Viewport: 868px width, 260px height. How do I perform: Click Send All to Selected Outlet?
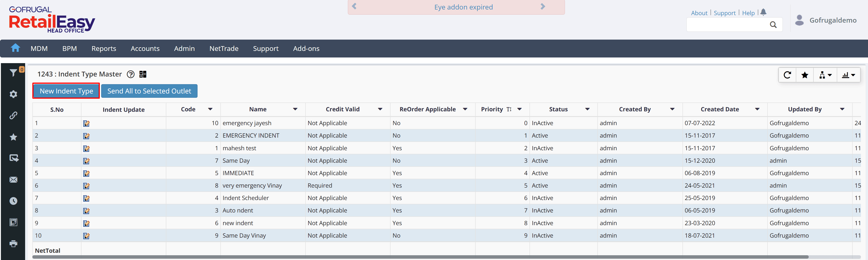[149, 91]
